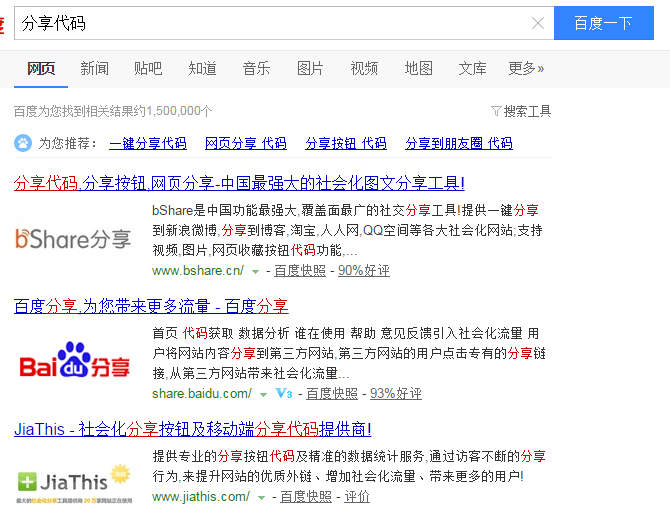
Task: Click the V3 verification badge icon
Action: click(283, 394)
